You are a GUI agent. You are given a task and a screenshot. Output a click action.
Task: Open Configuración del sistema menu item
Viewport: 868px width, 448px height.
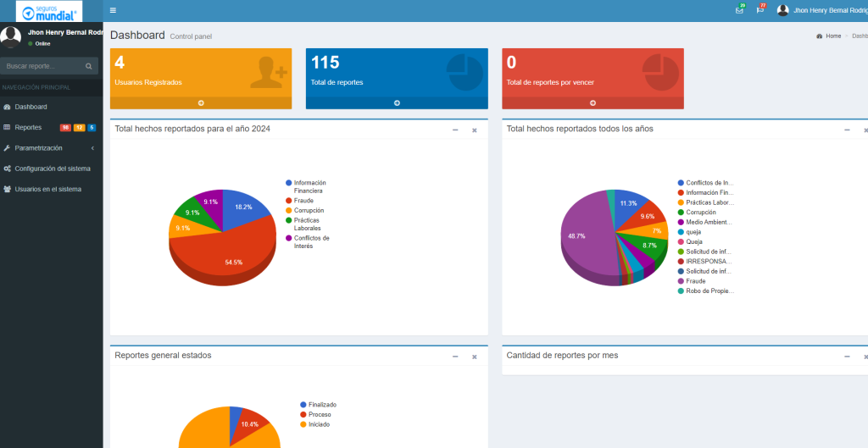coord(52,168)
